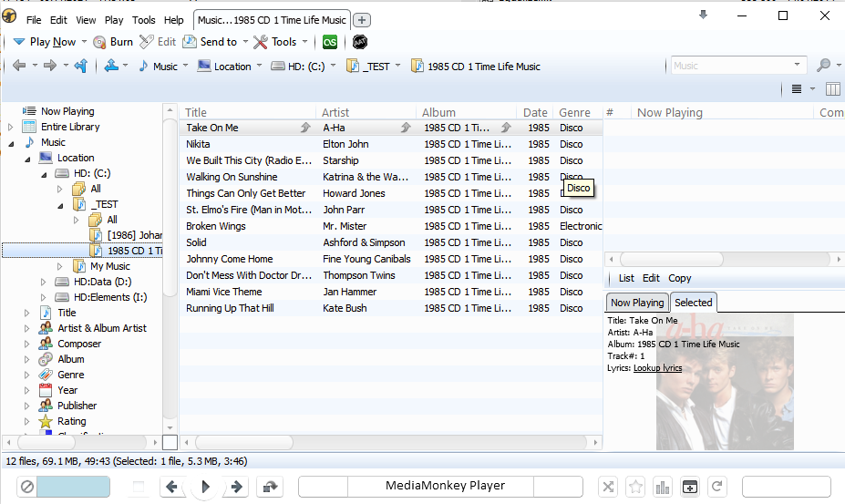Open the View menu
The image size is (845, 504).
86,20
